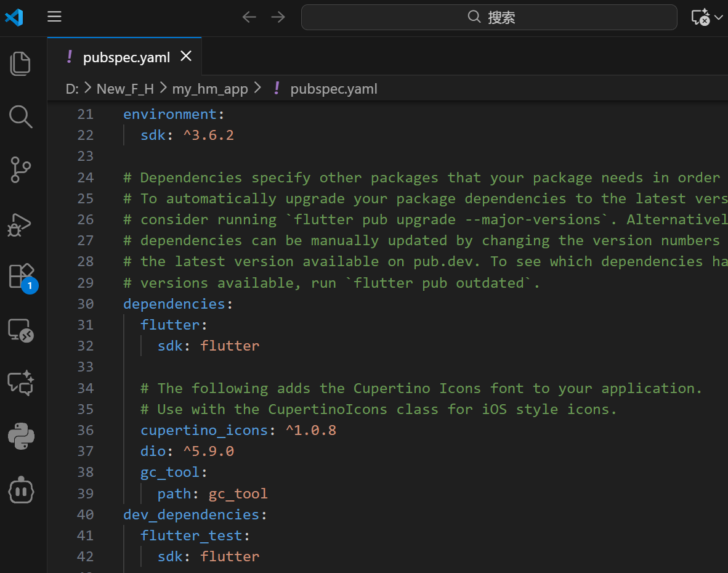Click line number 30 in the gutter
The image size is (728, 573).
85,303
